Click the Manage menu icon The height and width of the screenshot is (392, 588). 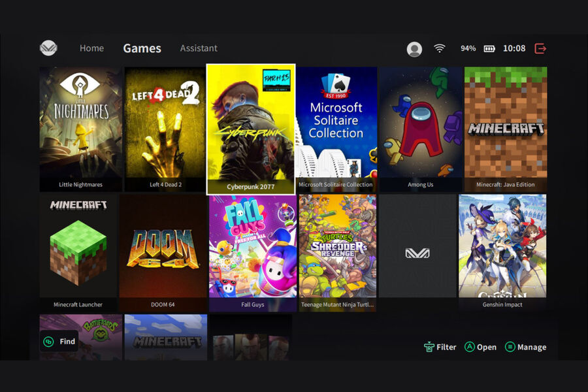click(510, 347)
